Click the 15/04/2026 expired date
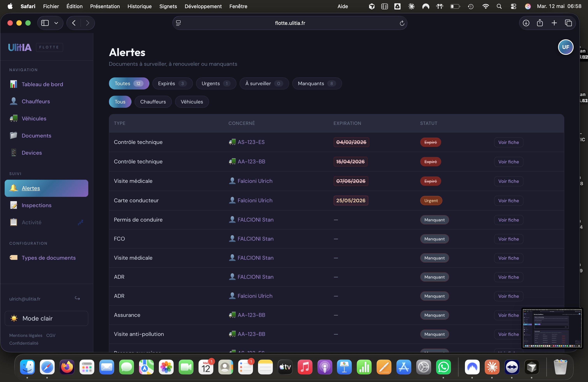Viewport: 588px width, 382px height. click(350, 162)
